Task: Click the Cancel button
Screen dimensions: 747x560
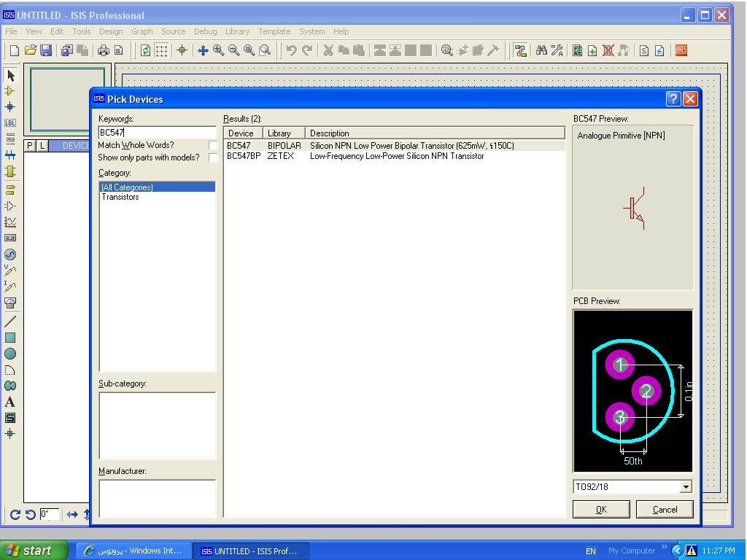Action: [665, 510]
